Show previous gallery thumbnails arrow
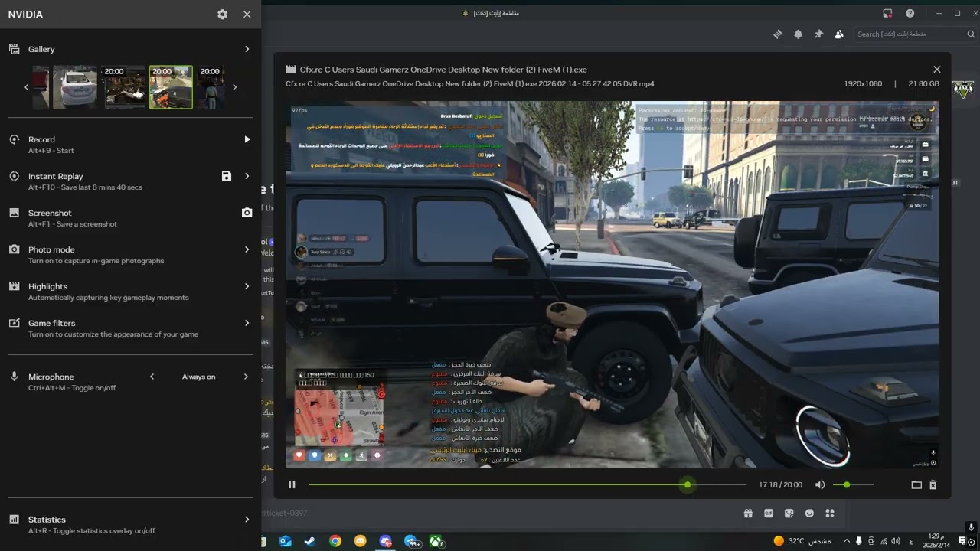Viewport: 980px width, 551px height. pyautogui.click(x=26, y=87)
